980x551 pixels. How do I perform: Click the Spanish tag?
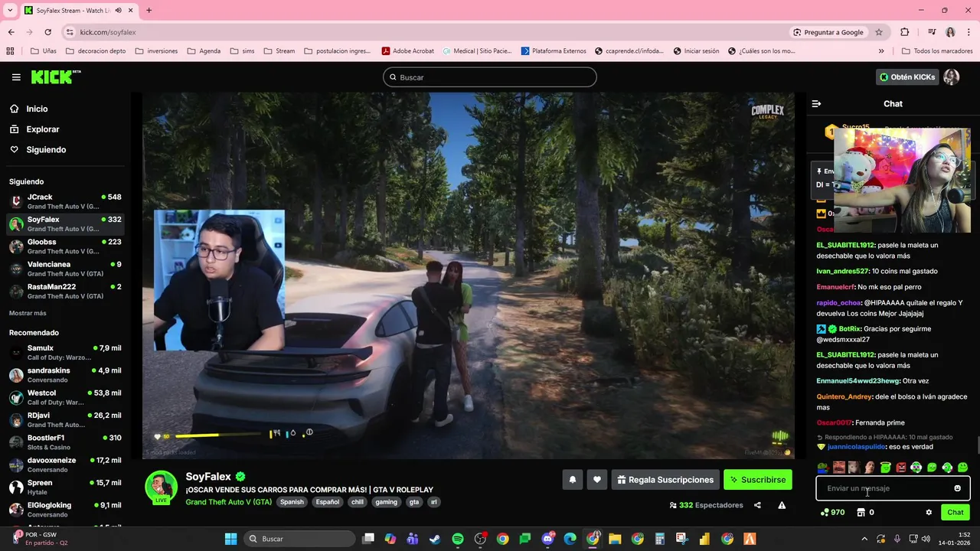[292, 502]
